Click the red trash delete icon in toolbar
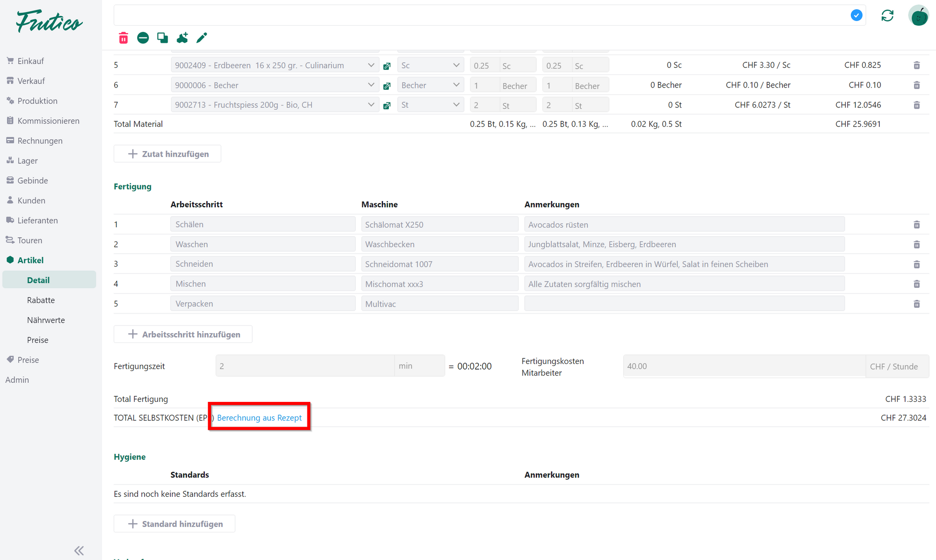 [x=124, y=38]
